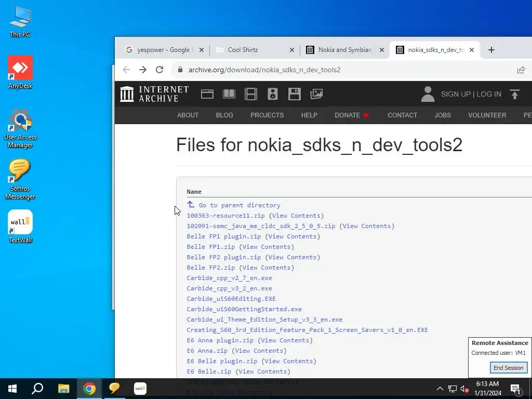Click the user avatar icon

tap(428, 94)
